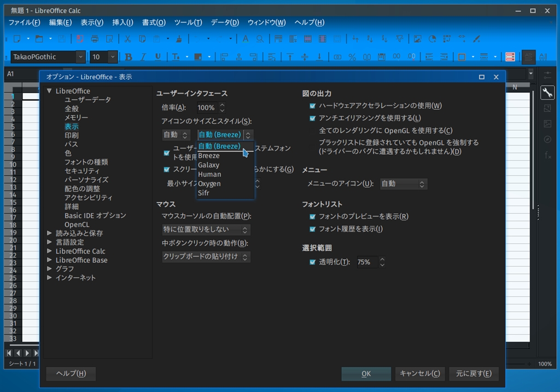Open the 書式 menu
This screenshot has height=392, width=560.
(154, 22)
